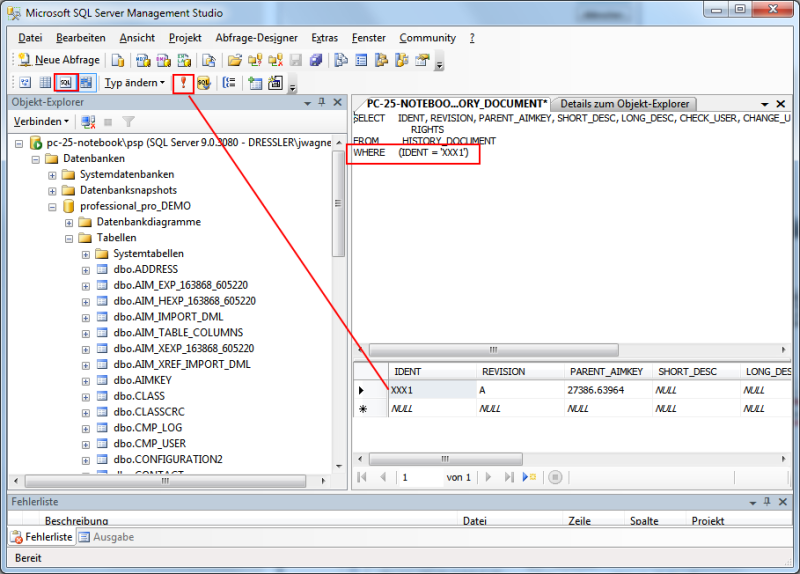Collapse the Datenbanken tree node
Screen dimensions: 800x574
(x=36, y=159)
